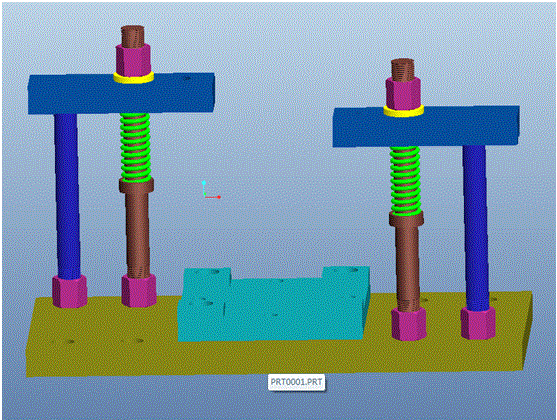Image resolution: width=557 pixels, height=420 pixels.
Task: Pick magenta base nut on right brown stud
Action: [x=409, y=324]
